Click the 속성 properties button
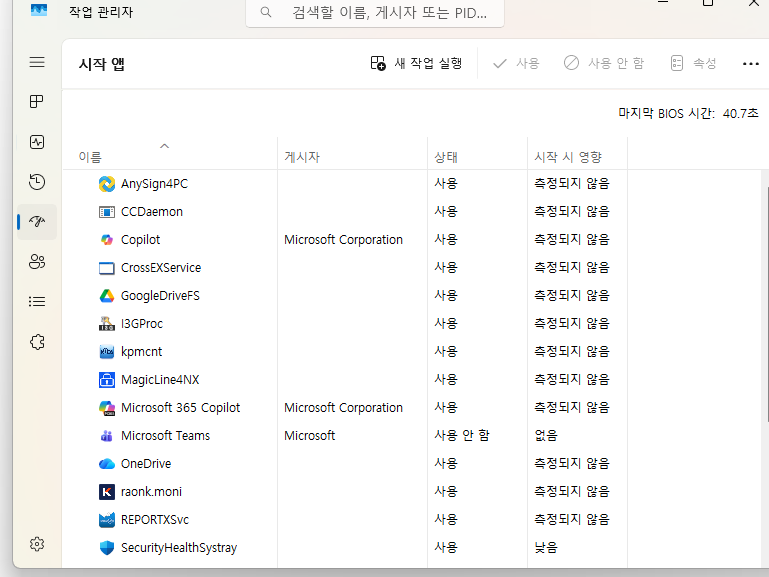Screen dimensions: 769x577 693,63
